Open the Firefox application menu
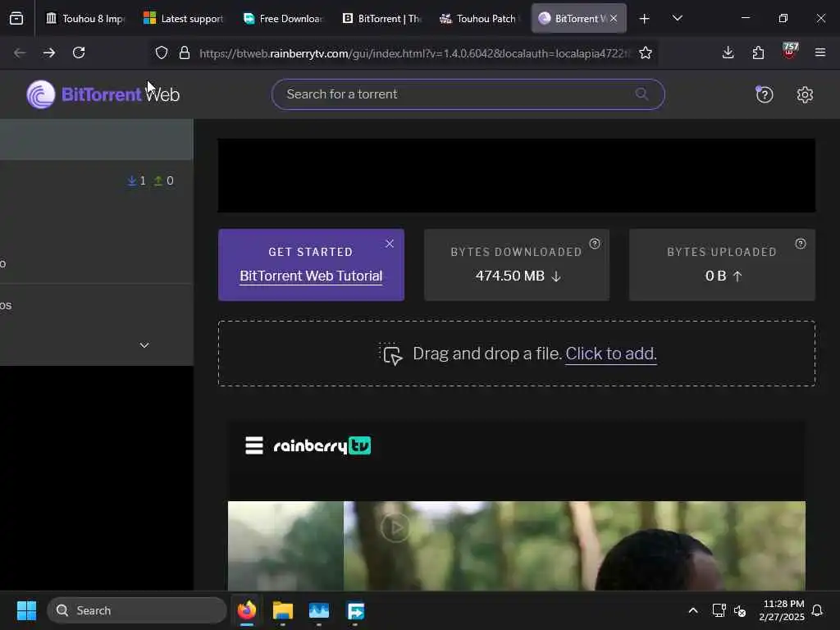This screenshot has width=840, height=630. pyautogui.click(x=819, y=52)
